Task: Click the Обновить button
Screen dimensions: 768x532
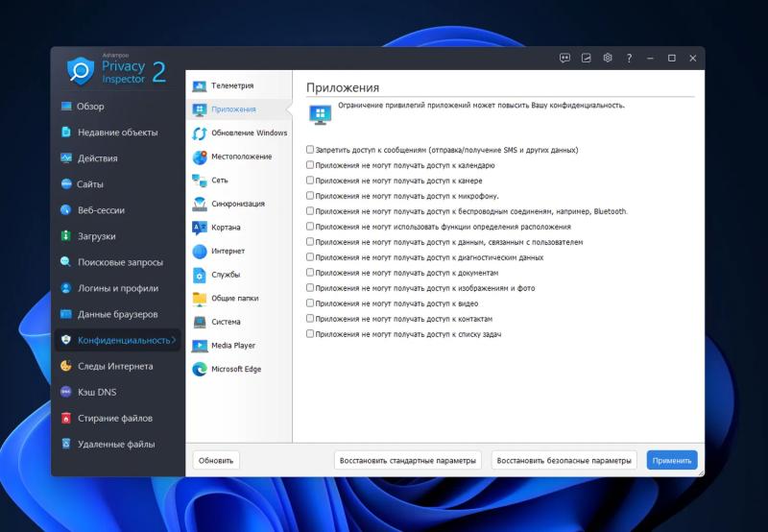Action: coord(216,461)
